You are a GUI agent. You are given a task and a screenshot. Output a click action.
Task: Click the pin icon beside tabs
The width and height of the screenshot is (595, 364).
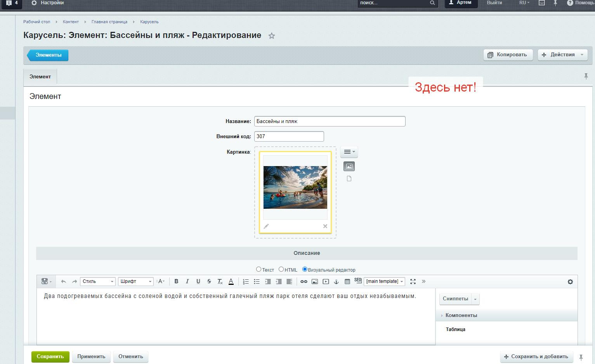tap(586, 76)
